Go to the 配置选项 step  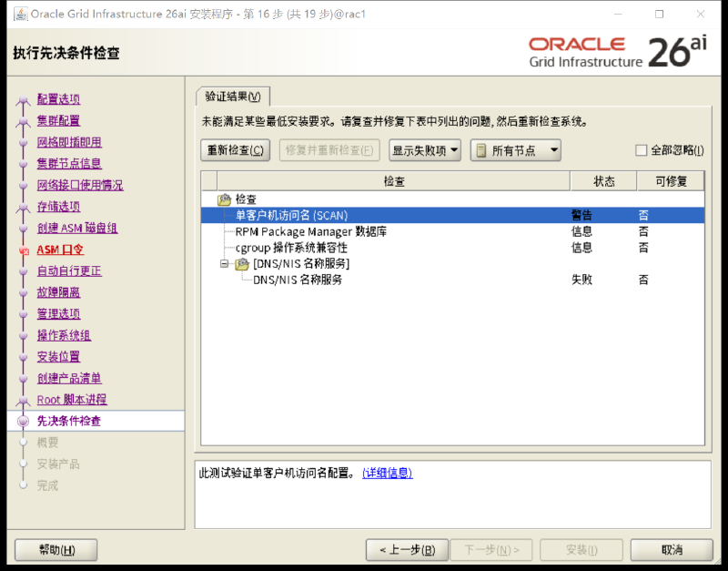pos(58,99)
